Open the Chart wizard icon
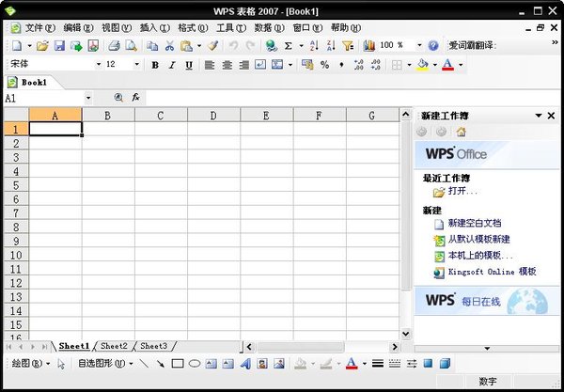This screenshot has width=564, height=392. coord(369,46)
